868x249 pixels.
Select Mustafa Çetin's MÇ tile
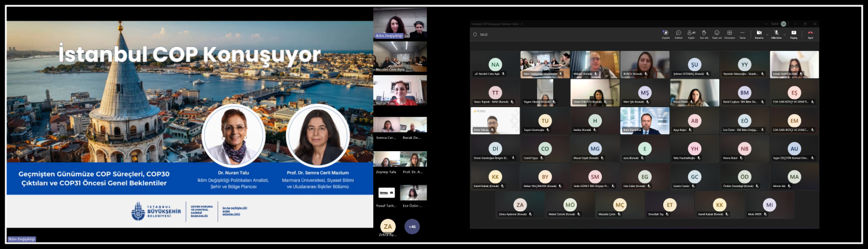click(620, 205)
